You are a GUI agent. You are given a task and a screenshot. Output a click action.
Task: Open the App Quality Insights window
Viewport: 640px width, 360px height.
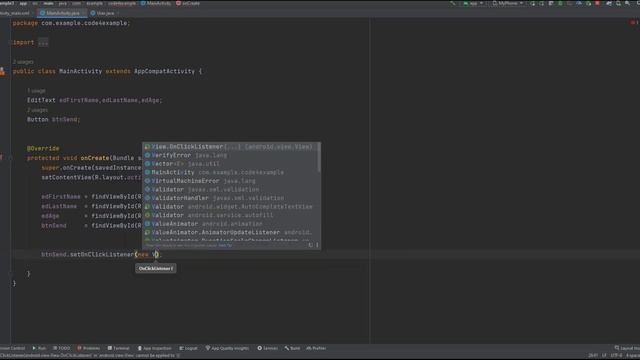click(227, 348)
